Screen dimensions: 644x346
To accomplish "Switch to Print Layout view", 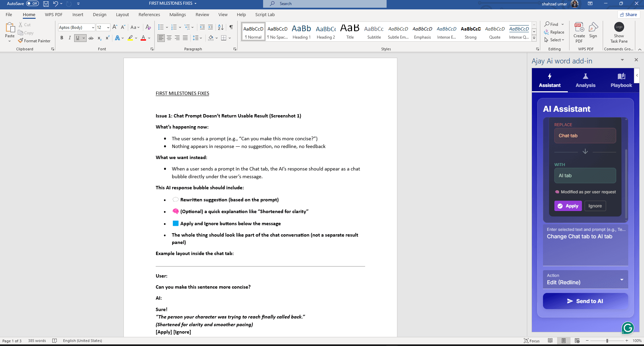I will click(564, 341).
